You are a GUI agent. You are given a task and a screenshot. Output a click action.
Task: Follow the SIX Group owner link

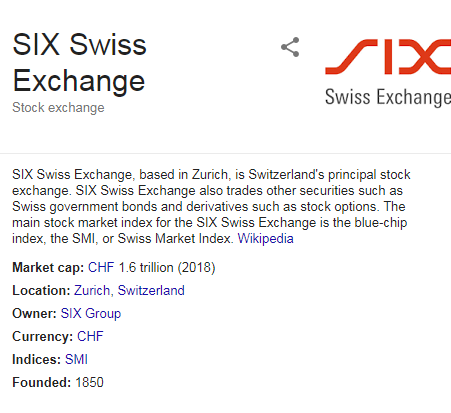click(91, 314)
